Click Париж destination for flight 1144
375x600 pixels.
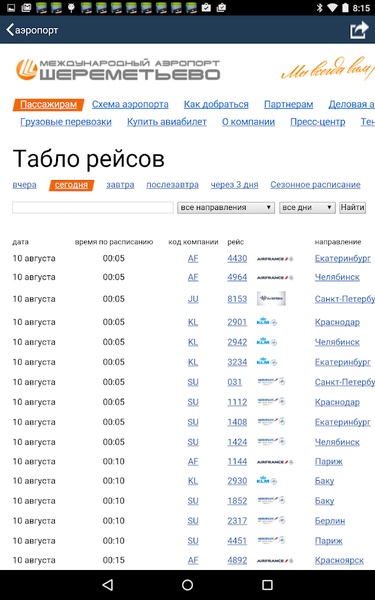(x=329, y=462)
